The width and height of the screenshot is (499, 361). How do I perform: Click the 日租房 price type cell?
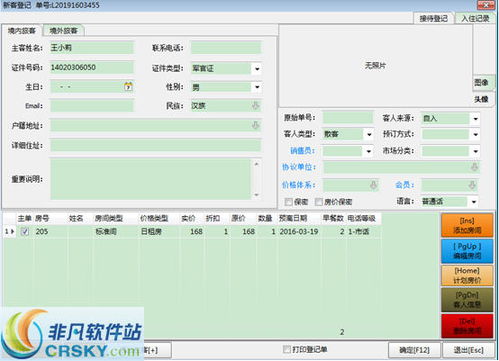pyautogui.click(x=159, y=231)
